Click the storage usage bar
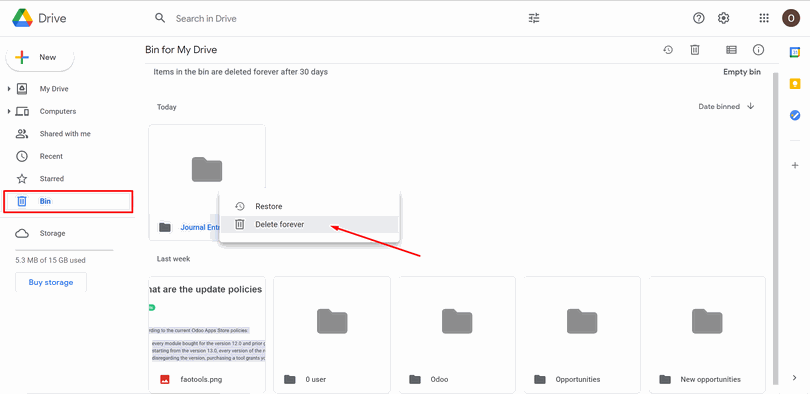Viewport: 810px width, 394px height. coord(64,250)
